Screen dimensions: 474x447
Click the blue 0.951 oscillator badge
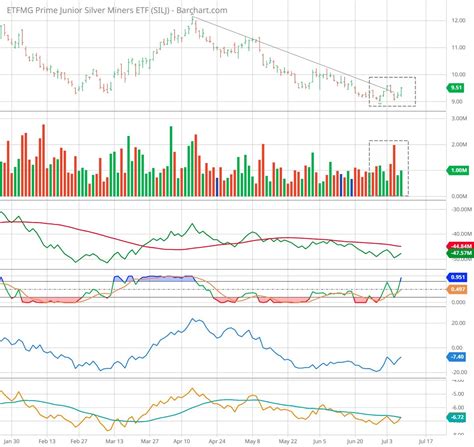[x=457, y=277]
